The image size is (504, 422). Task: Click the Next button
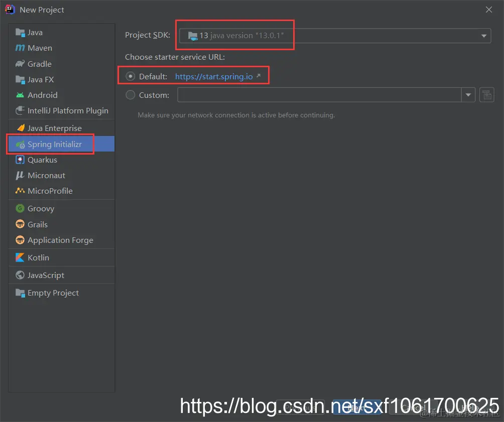[x=357, y=408]
